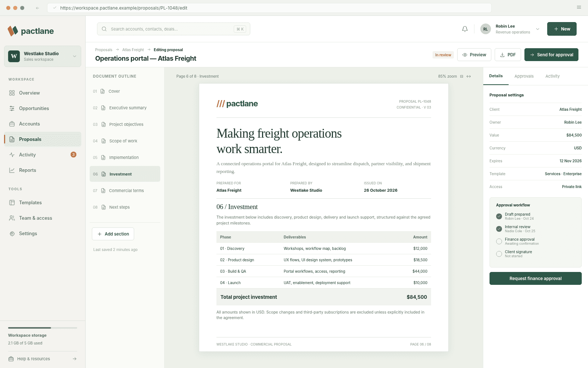Screen dimensions: 588x368
Task: Open the Services · Enterprise template value
Action: [563, 174]
